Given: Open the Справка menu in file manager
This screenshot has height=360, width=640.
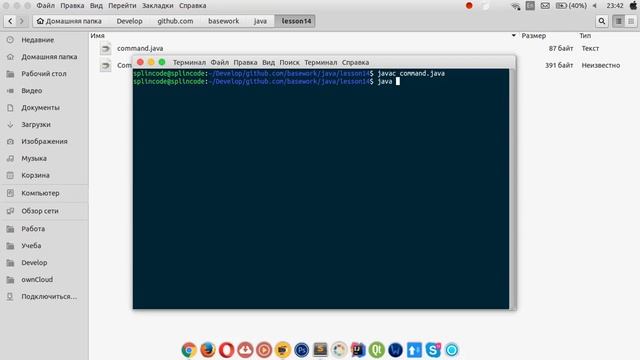Looking at the screenshot, I should [192, 6].
